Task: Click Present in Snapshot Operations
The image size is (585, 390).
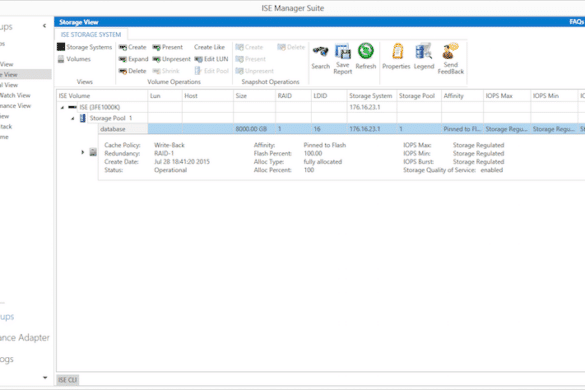Action: click(250, 59)
